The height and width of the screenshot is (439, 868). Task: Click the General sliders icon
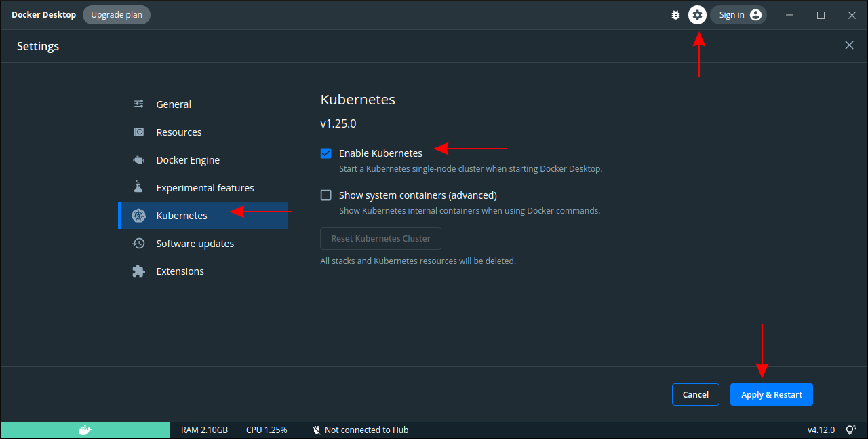pos(138,104)
